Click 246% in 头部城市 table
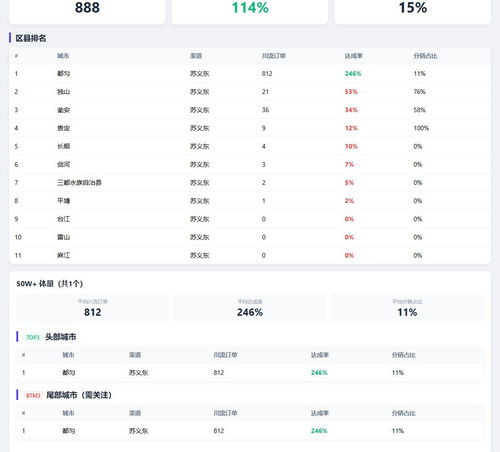500x452 pixels. (x=319, y=373)
